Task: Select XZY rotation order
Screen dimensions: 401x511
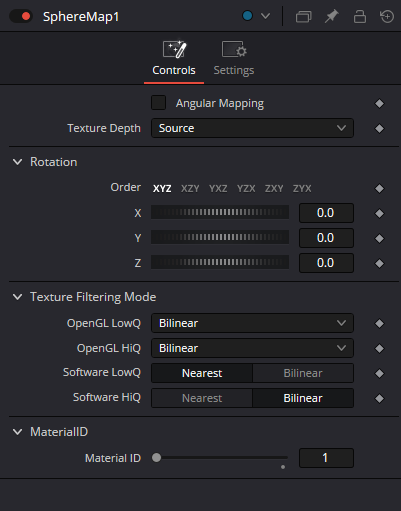Action: point(190,189)
